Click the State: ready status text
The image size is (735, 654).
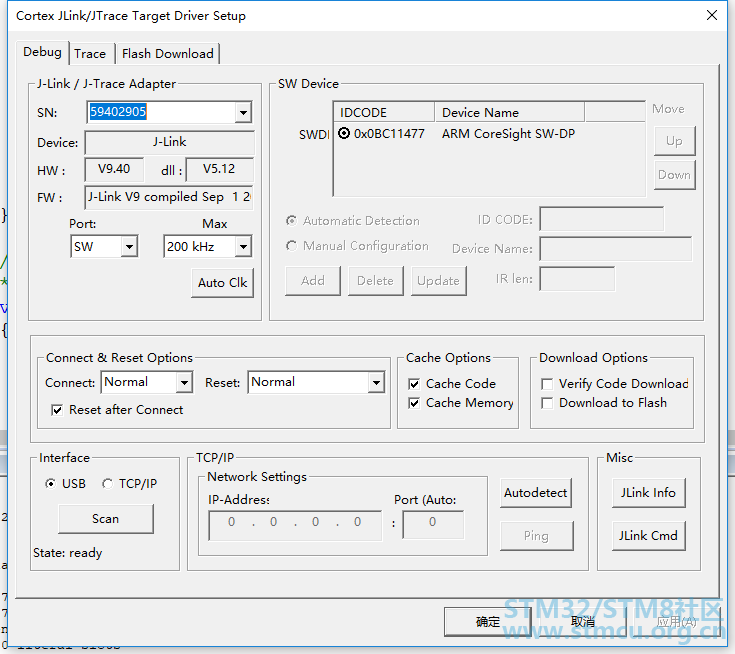click(68, 553)
